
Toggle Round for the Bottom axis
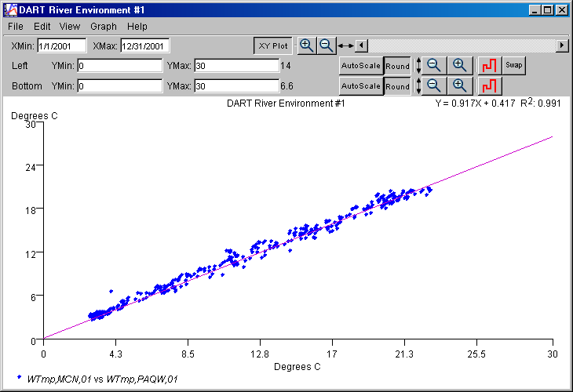tap(397, 85)
